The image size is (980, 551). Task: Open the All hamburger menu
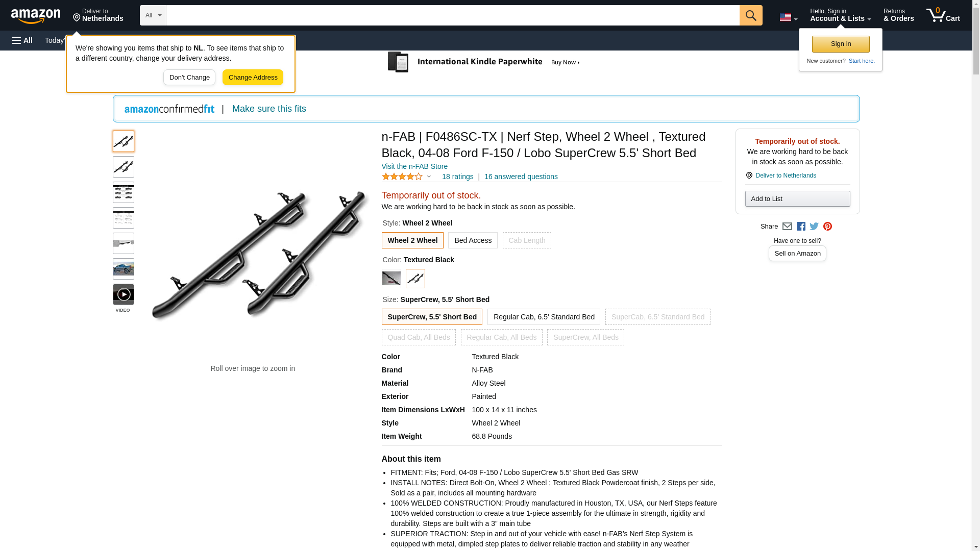coord(22,40)
